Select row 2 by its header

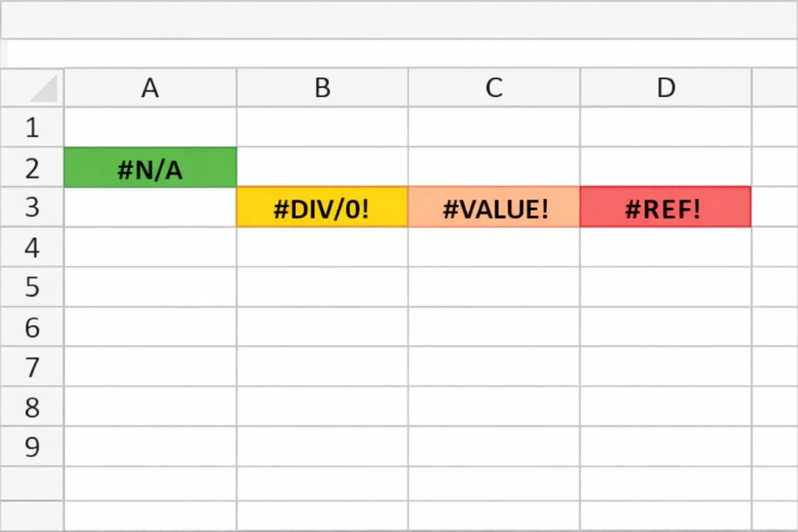point(32,169)
